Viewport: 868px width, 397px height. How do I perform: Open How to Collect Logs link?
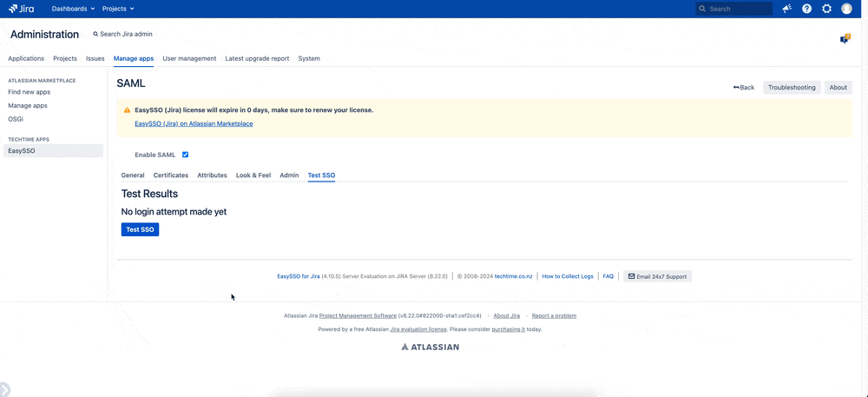coord(568,276)
